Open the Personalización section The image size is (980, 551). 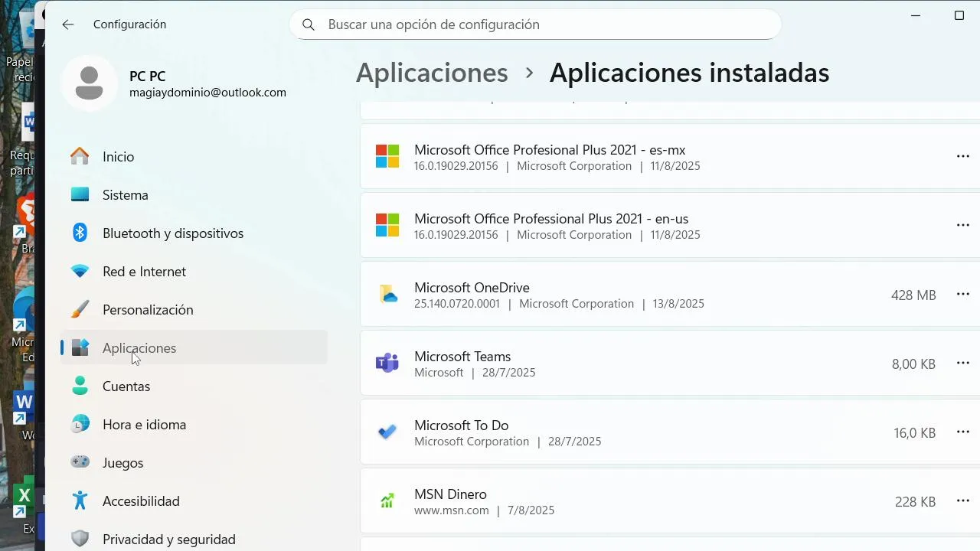[194, 309]
